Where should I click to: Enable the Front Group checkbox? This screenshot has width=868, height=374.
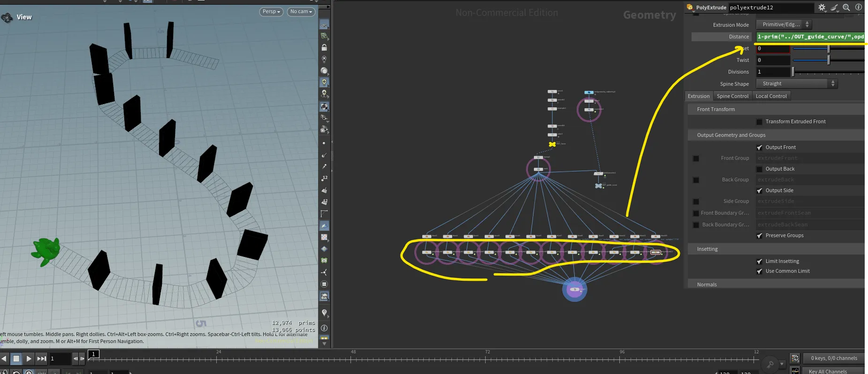coord(696,158)
